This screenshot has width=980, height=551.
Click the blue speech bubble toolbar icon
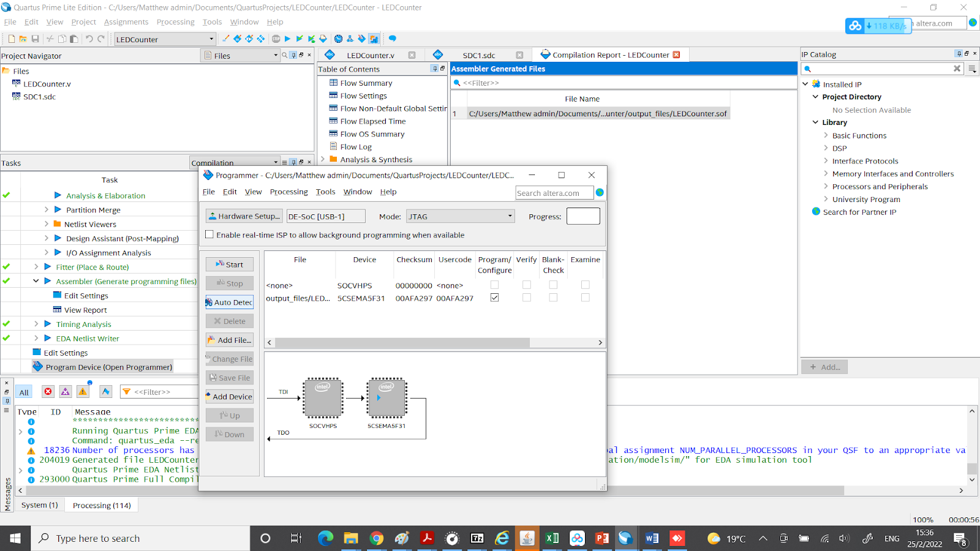tap(392, 39)
